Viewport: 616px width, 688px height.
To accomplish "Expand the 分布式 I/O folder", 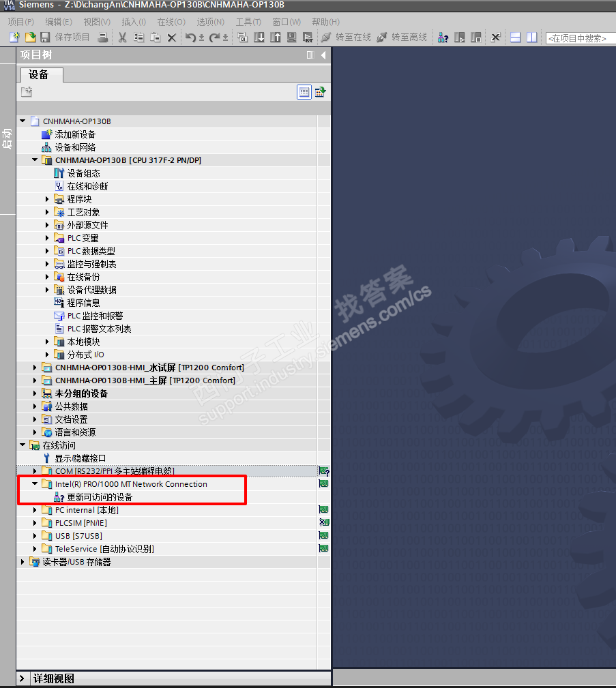I will (x=47, y=355).
